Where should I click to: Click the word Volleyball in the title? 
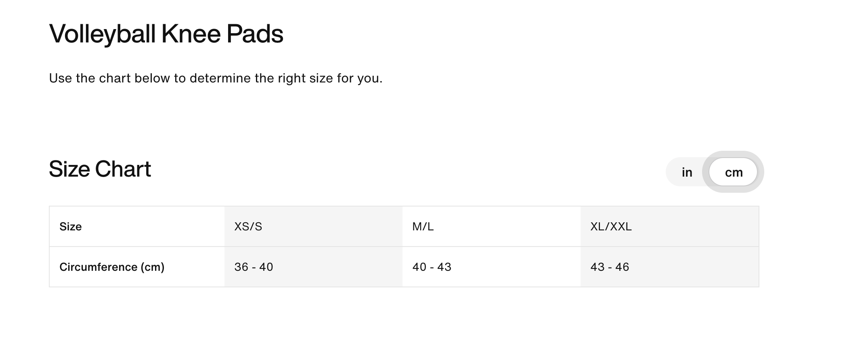coord(102,34)
